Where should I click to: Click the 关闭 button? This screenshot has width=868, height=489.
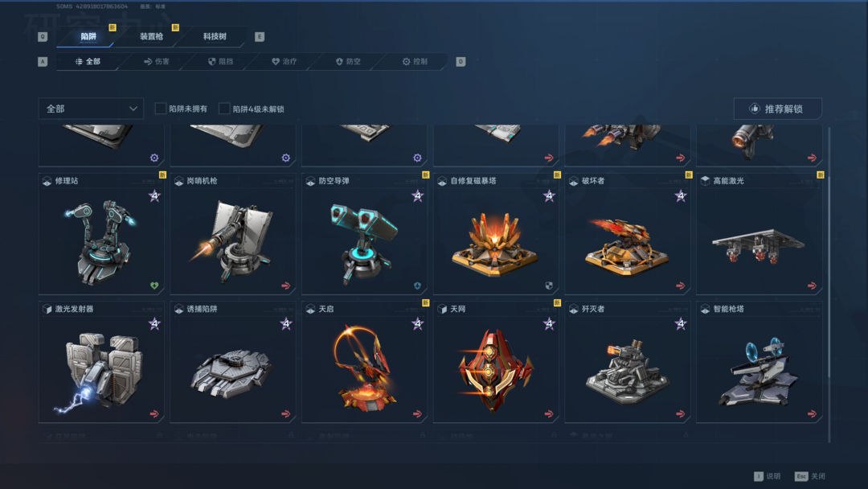point(810,476)
